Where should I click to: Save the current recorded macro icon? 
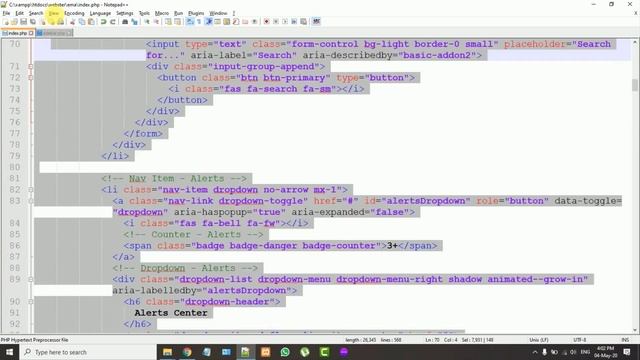pyautogui.click(x=303, y=22)
